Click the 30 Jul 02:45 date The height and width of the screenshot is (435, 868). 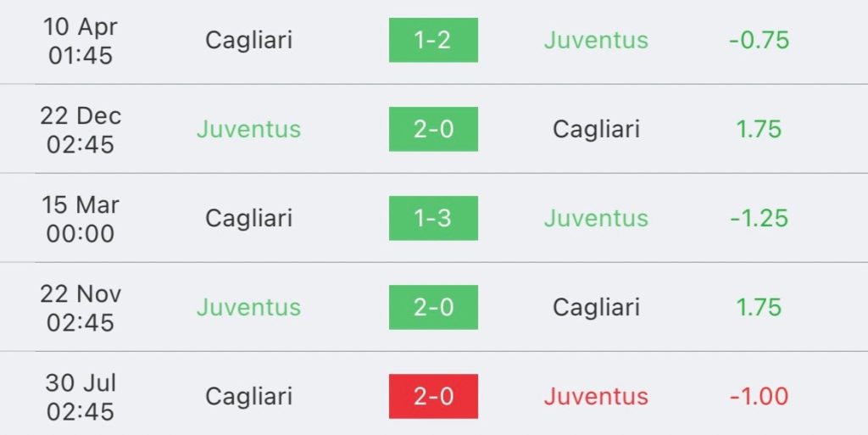pyautogui.click(x=81, y=396)
